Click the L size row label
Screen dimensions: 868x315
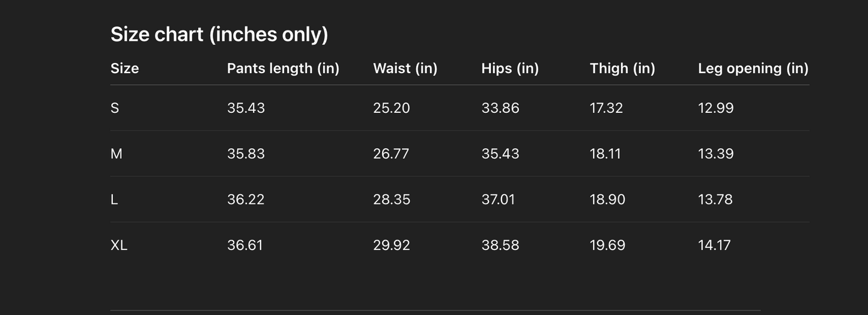(114, 199)
